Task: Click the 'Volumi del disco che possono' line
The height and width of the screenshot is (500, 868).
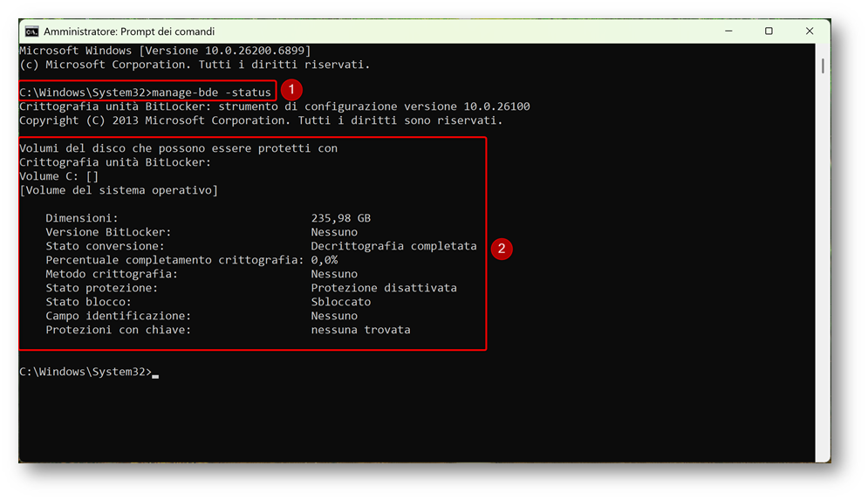Action: point(178,148)
